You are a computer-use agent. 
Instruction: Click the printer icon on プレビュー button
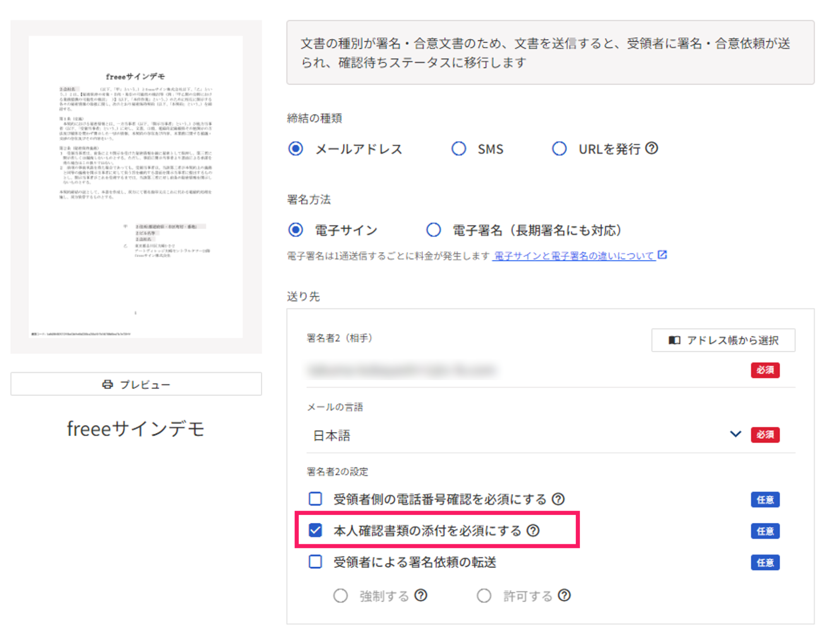click(108, 384)
